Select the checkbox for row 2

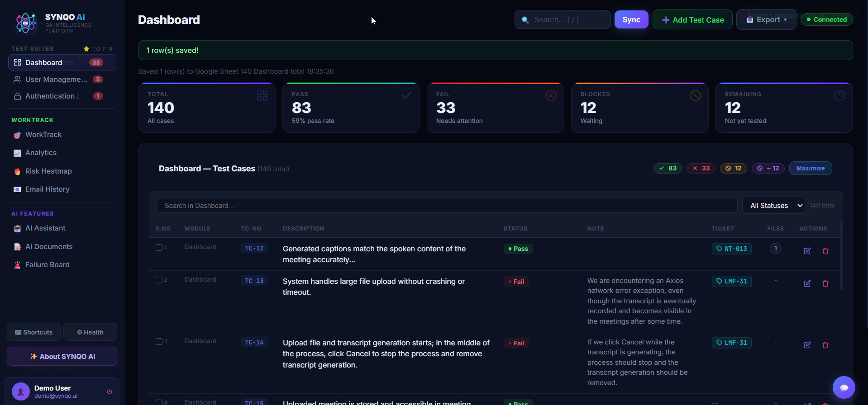[x=159, y=280]
